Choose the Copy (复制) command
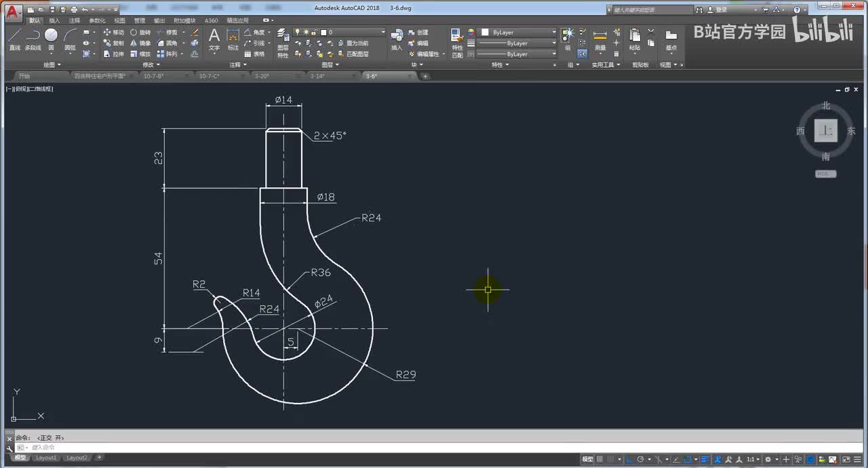The height and width of the screenshot is (468, 868). [x=113, y=43]
